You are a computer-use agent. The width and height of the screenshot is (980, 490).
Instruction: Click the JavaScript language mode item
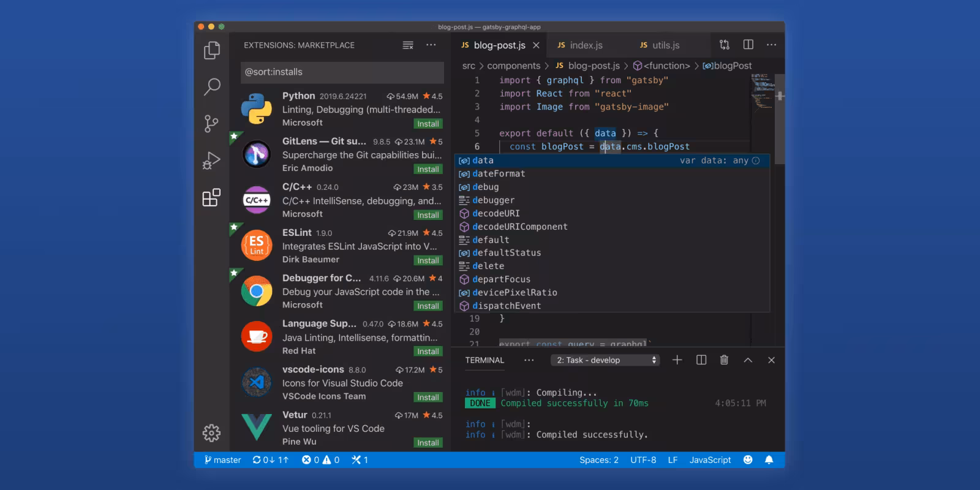tap(710, 460)
